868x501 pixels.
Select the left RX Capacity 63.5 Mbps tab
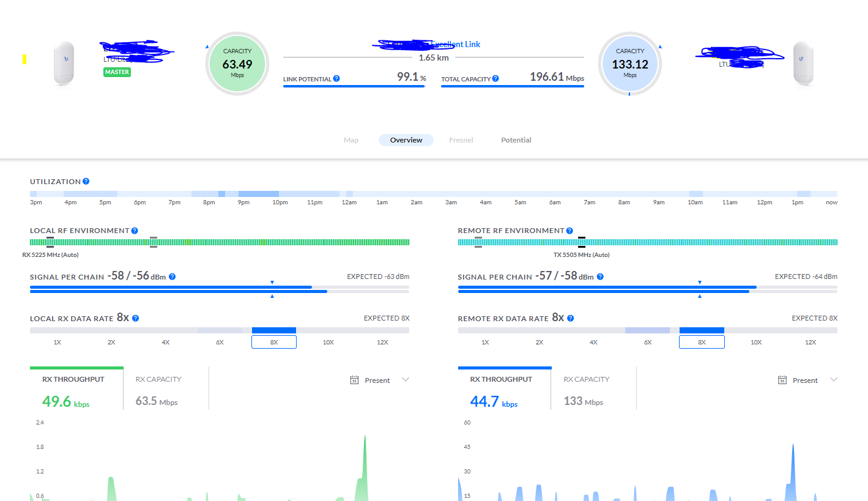(166, 390)
